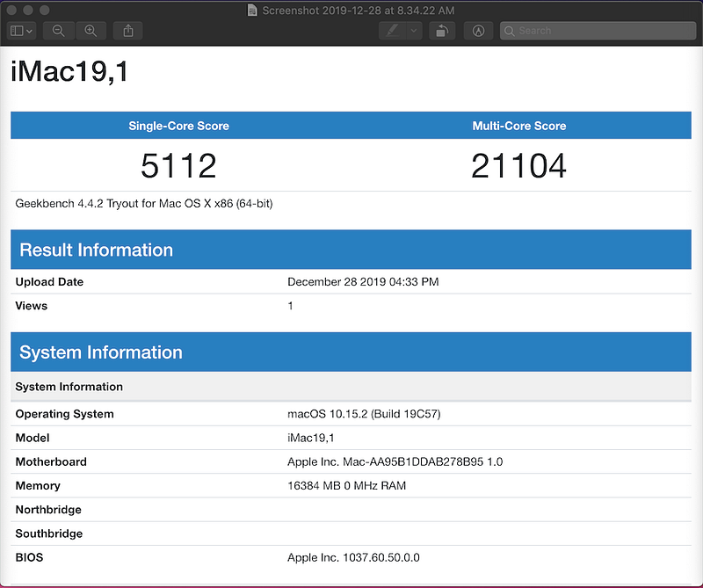
Task: Click the Multi-Core Score header
Action: [519, 126]
